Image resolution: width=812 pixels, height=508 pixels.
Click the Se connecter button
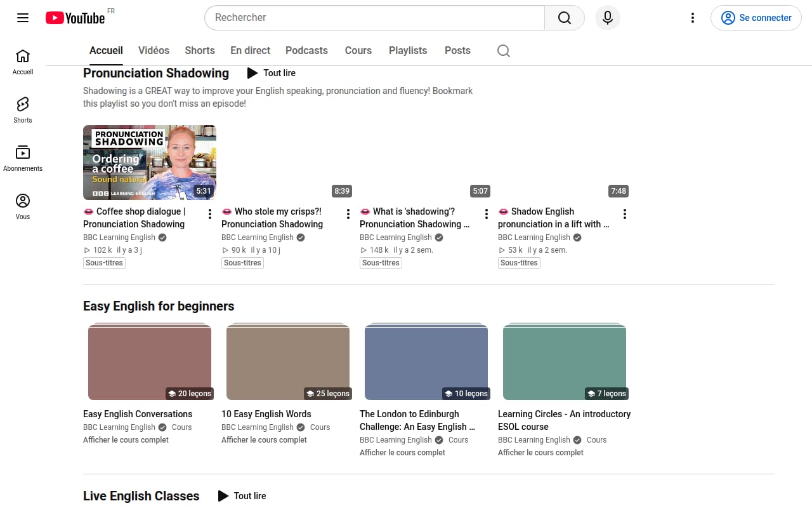(756, 18)
